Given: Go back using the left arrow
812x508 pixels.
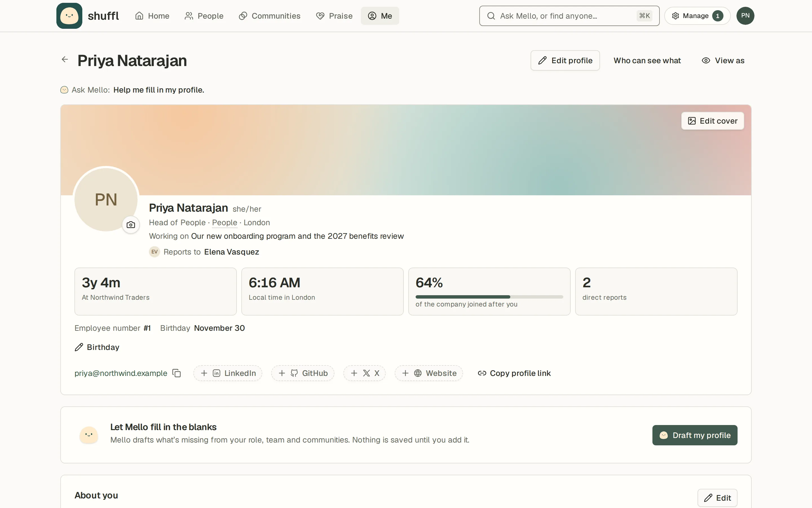Looking at the screenshot, I should pos(65,60).
